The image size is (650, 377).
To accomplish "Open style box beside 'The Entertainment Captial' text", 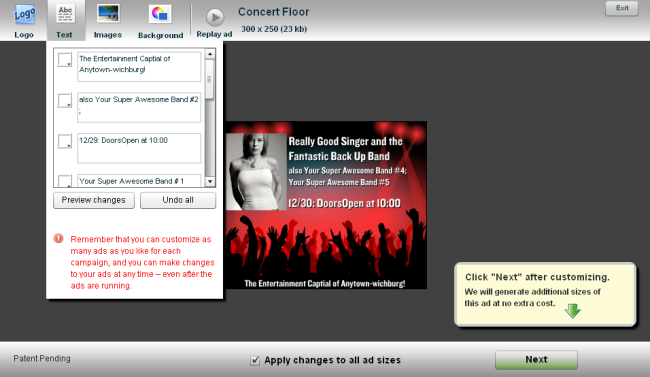I will 65,59.
